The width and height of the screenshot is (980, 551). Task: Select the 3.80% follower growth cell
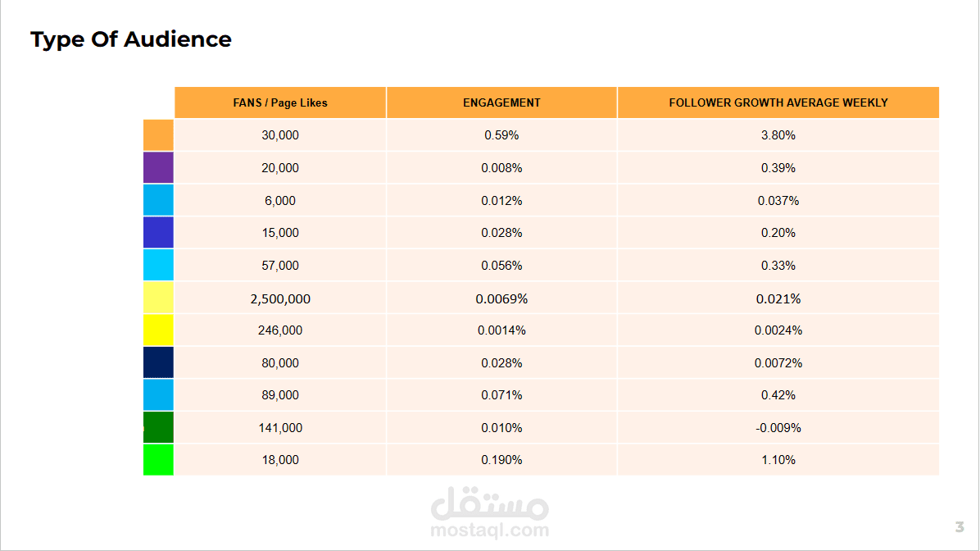tap(778, 135)
